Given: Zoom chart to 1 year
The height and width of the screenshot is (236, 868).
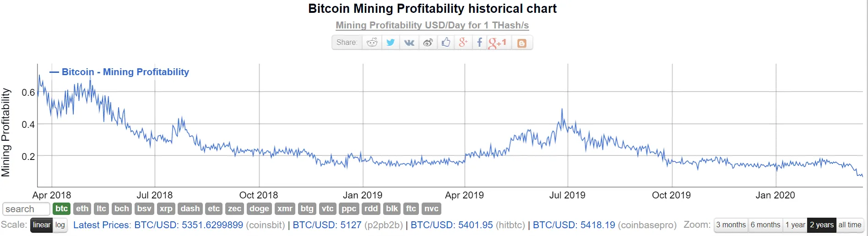Looking at the screenshot, I should pyautogui.click(x=795, y=225).
